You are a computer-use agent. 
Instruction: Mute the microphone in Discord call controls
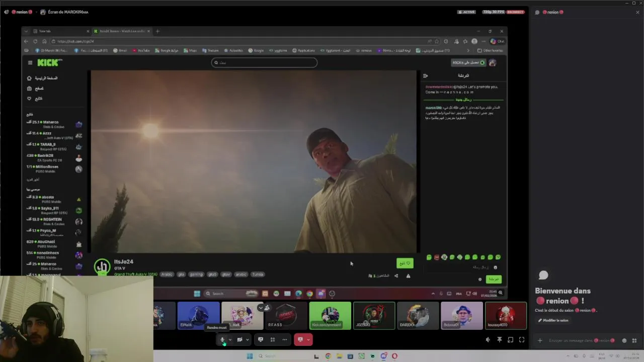point(222,340)
